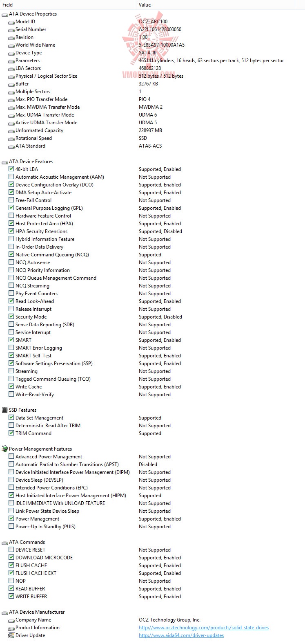Click the Product Information icon
Viewport: 305px width, 644px height.
click(x=11, y=628)
